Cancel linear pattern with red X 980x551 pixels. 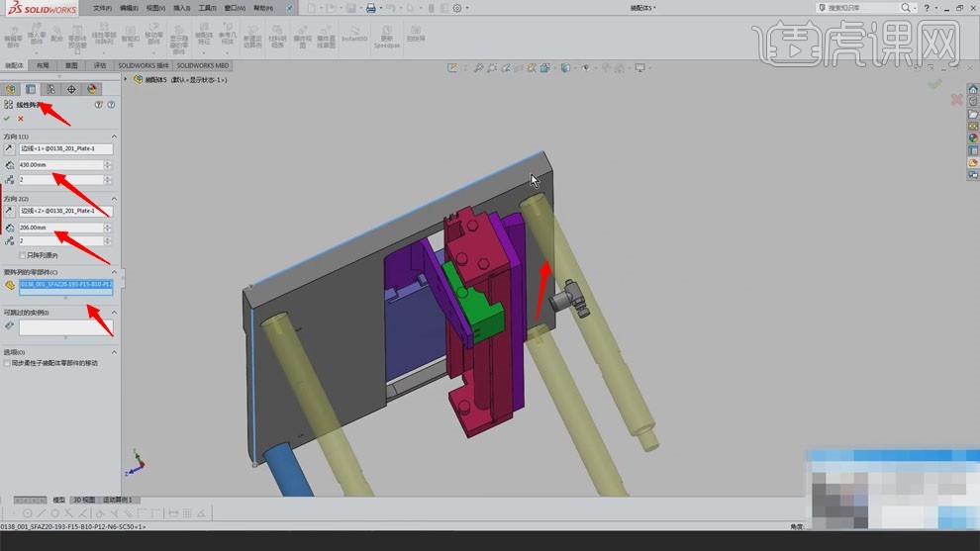(21, 119)
